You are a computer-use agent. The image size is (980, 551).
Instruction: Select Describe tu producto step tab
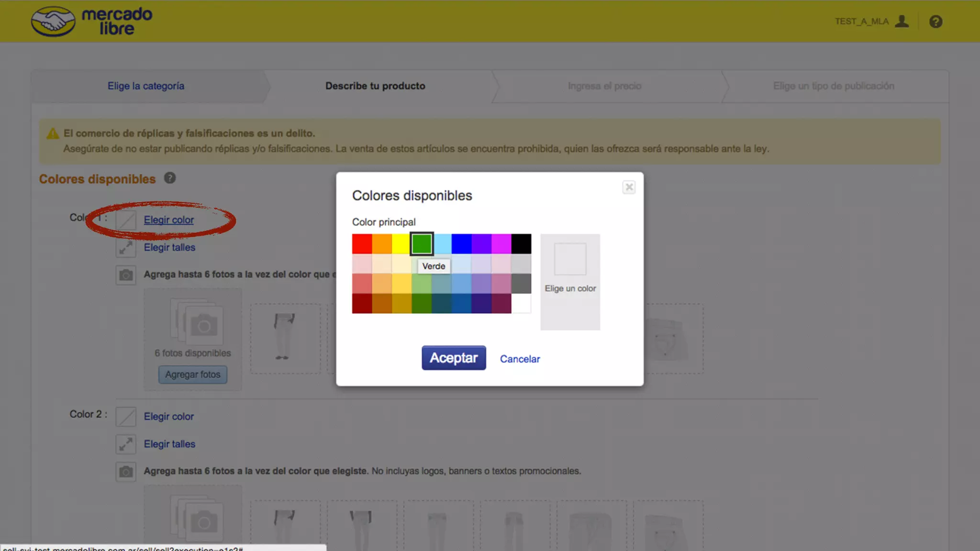pos(375,86)
